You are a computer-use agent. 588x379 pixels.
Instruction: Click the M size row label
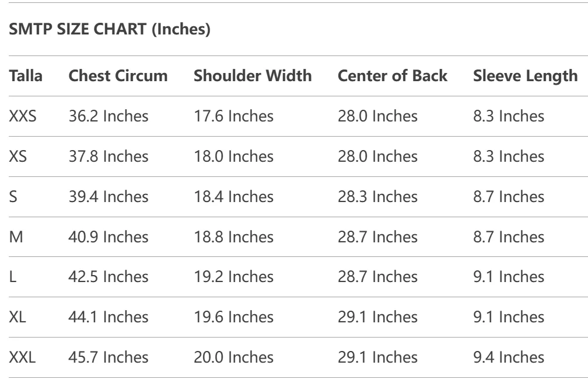[x=16, y=237]
